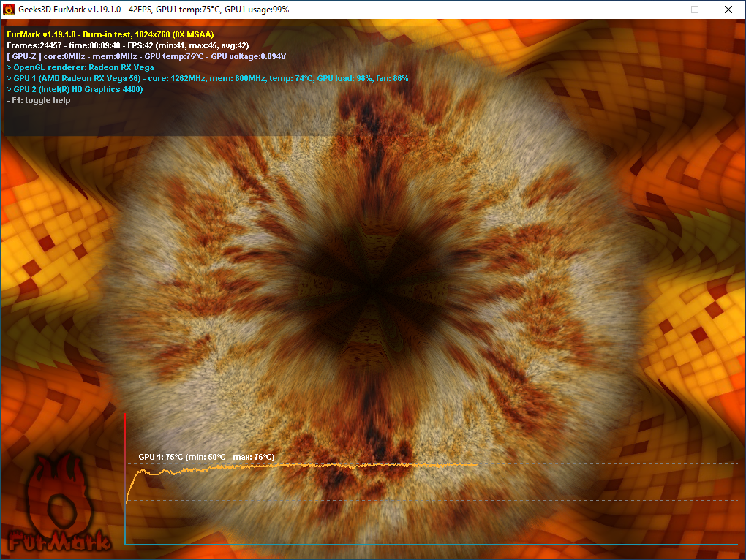The width and height of the screenshot is (746, 560).
Task: Close the FurMark burn-in test window
Action: [x=728, y=10]
